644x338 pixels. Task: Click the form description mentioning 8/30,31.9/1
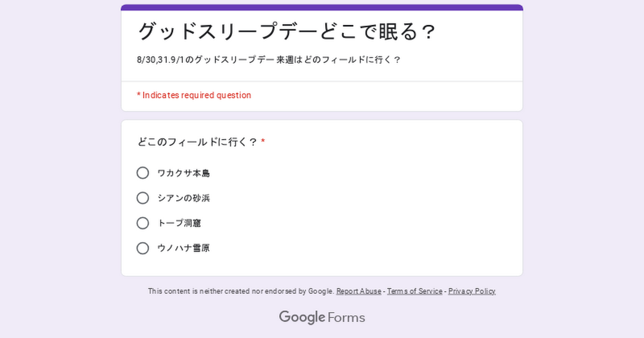(x=268, y=60)
